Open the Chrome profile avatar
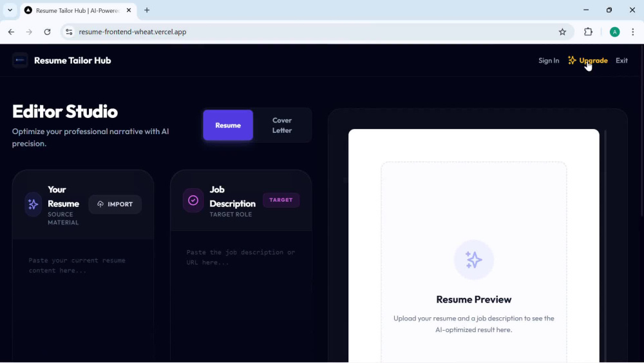This screenshot has width=644, height=363. [614, 32]
